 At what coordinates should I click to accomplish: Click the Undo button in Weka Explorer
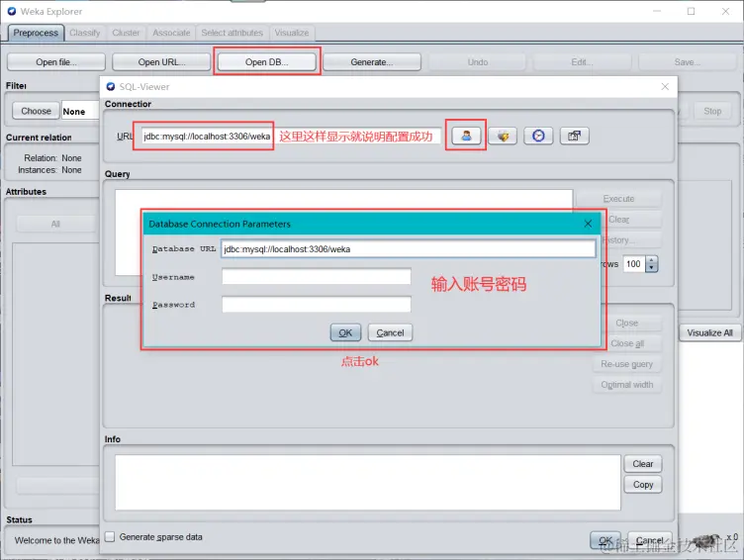(477, 62)
